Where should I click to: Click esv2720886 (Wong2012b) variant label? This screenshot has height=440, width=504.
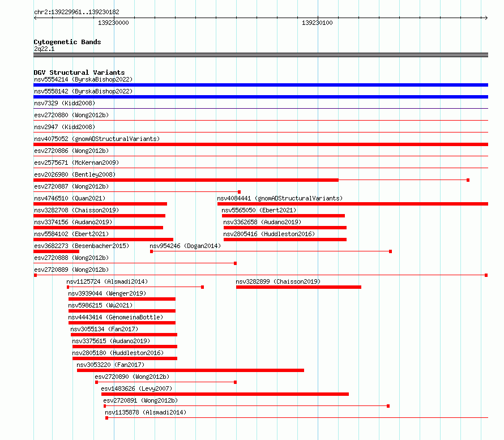(71, 151)
